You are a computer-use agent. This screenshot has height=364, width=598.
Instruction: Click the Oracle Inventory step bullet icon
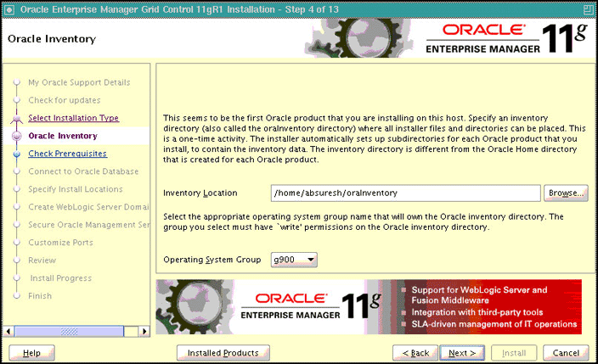pyautogui.click(x=17, y=136)
